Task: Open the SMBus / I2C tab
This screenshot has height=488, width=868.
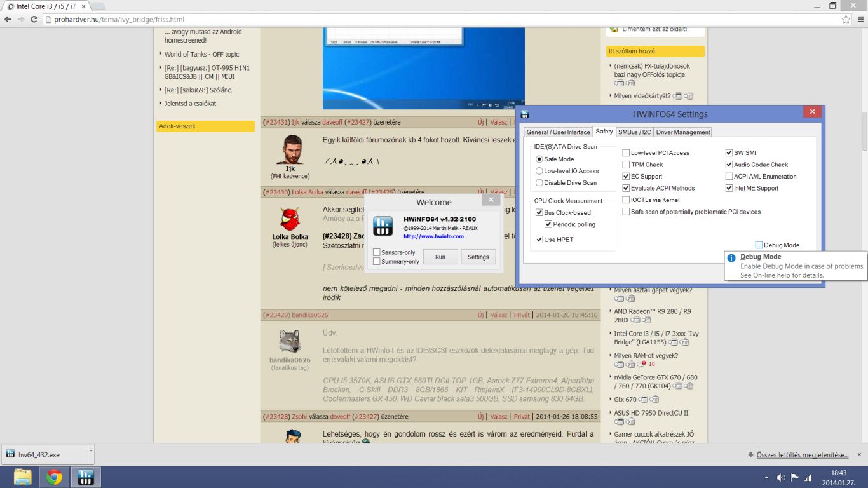Action: 635,132
